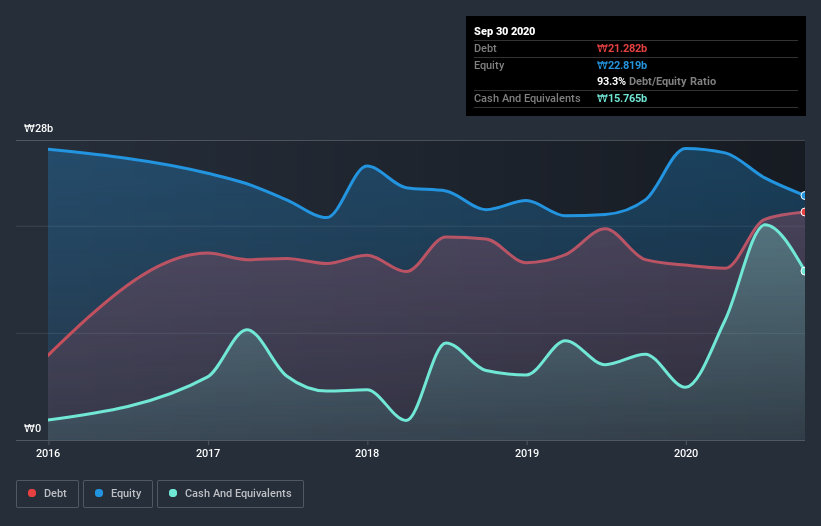Click the 2017 x-axis label
This screenshot has width=821, height=526.
[208, 453]
